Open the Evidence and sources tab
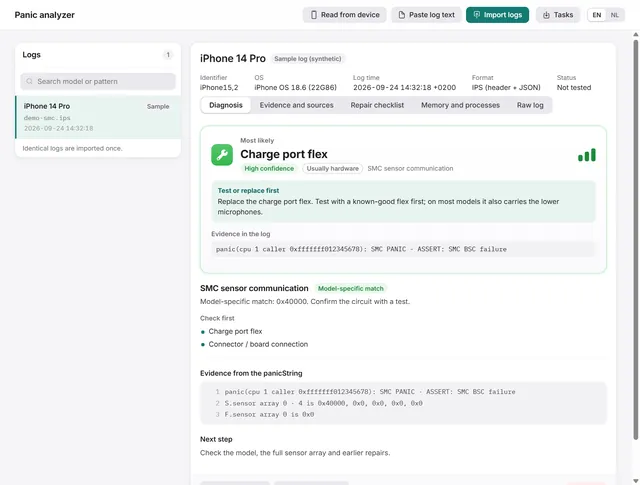Image resolution: width=640 pixels, height=485 pixels. point(296,105)
